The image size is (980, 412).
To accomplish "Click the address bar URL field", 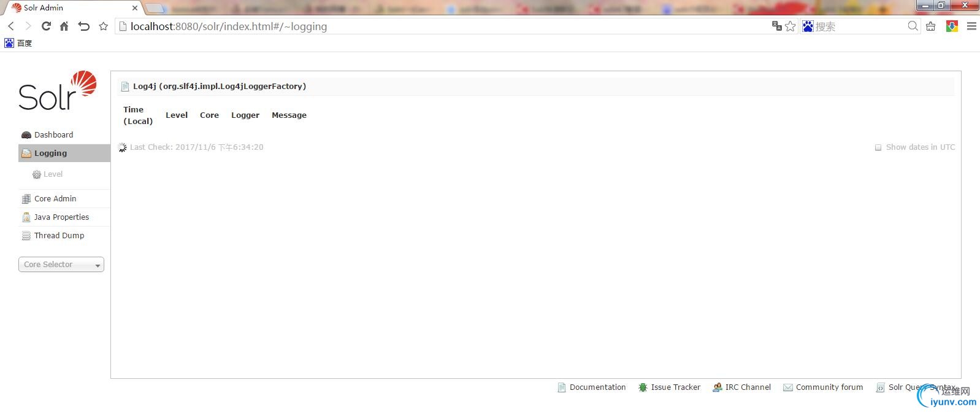I will (x=442, y=26).
